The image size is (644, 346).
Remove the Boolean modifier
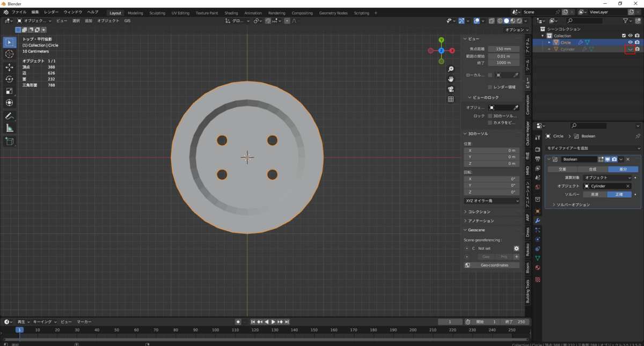pyautogui.click(x=628, y=159)
